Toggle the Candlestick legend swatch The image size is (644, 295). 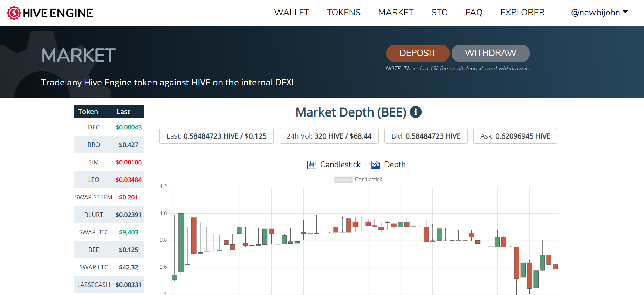[x=343, y=180]
